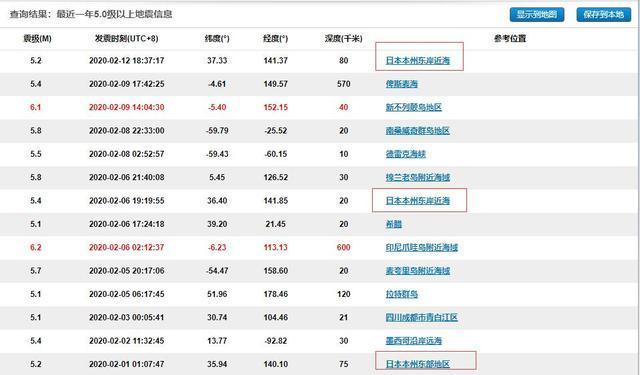
Task: Select the red time cell 2020-02-06 02:12:37
Action: tap(127, 247)
